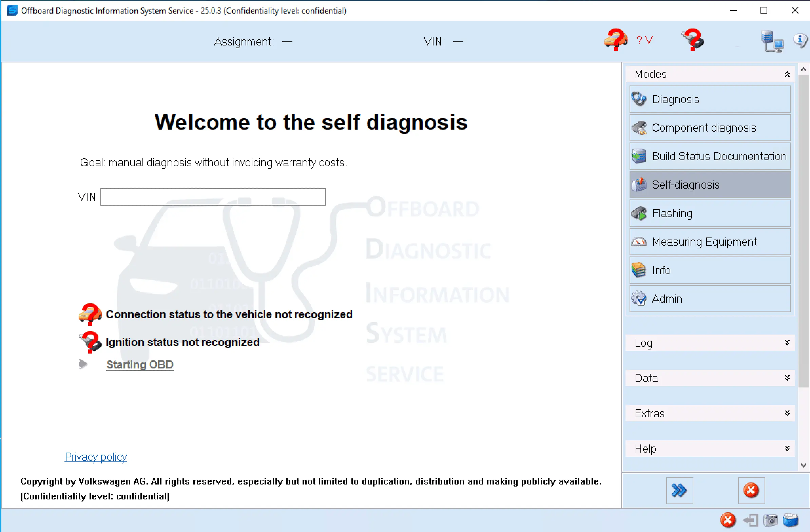Click the red car question mark icon beside connection status
Viewport: 810px width, 532px height.
90,314
